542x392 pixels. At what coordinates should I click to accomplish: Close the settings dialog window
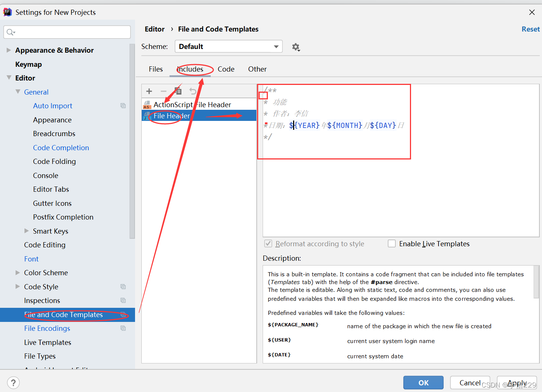point(532,12)
